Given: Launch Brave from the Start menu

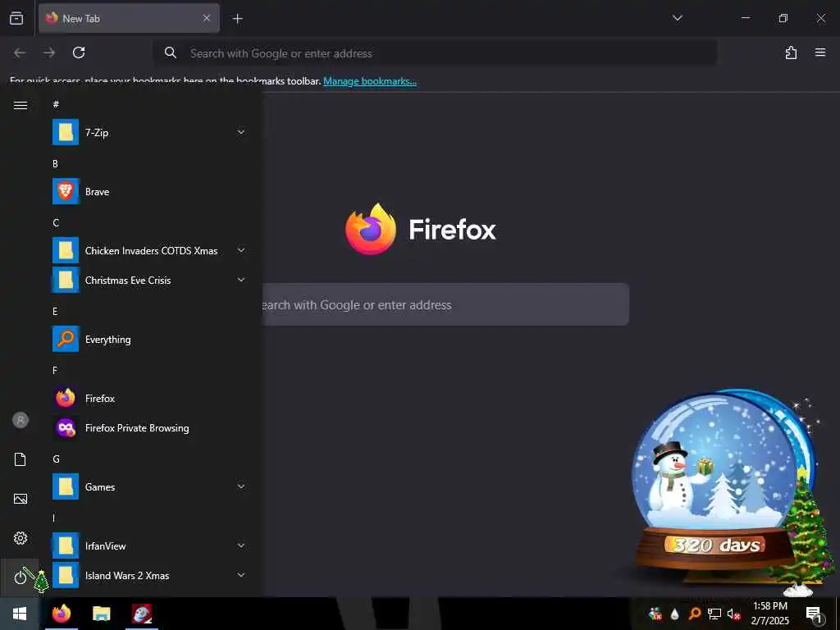Looking at the screenshot, I should (x=149, y=191).
